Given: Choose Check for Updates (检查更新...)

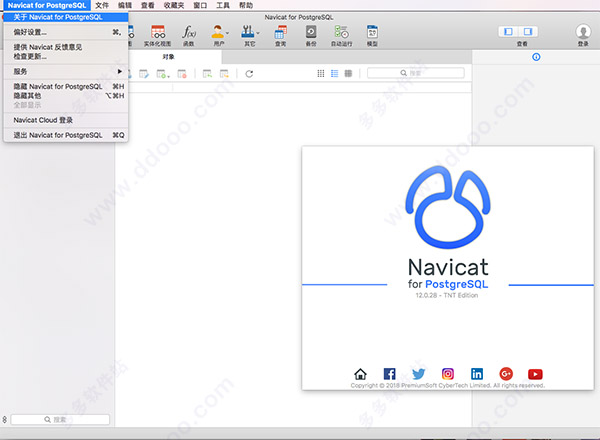Looking at the screenshot, I should 66,57.
